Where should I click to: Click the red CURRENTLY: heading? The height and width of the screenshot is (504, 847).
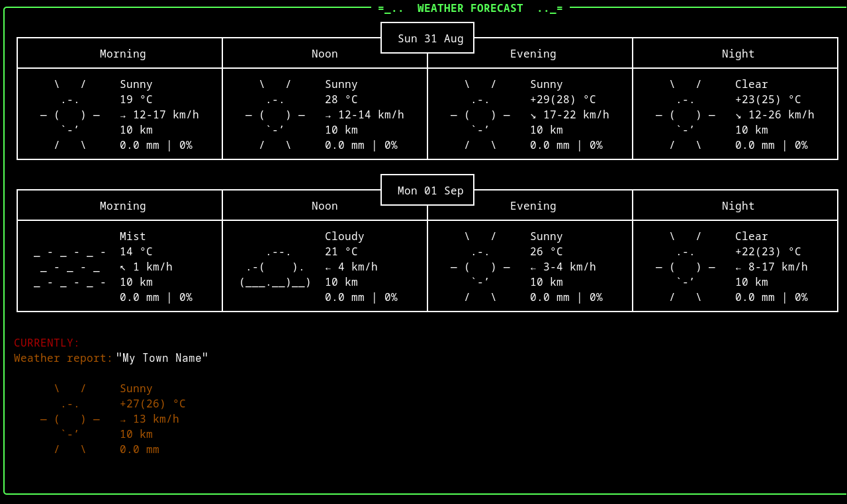tap(47, 343)
